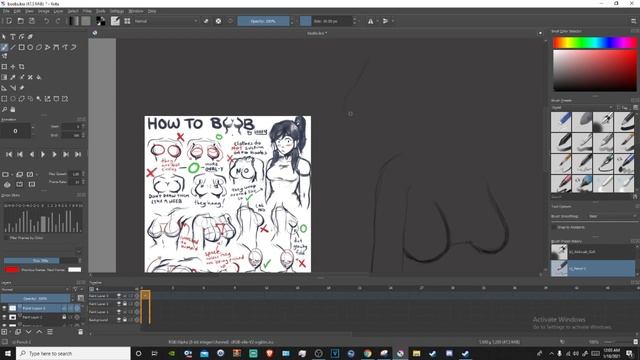Viewport: 640px width, 360px height.
Task: Open the File menu
Action: tap(6, 11)
